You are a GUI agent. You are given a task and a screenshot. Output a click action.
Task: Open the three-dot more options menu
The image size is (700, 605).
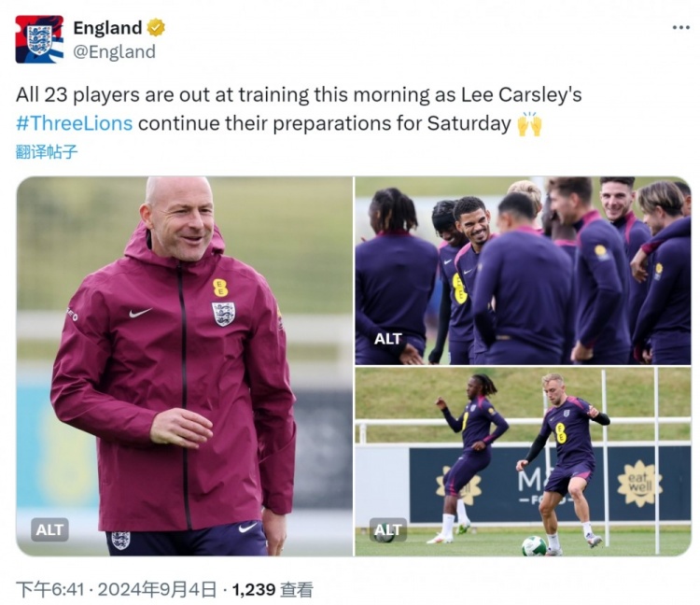[680, 28]
